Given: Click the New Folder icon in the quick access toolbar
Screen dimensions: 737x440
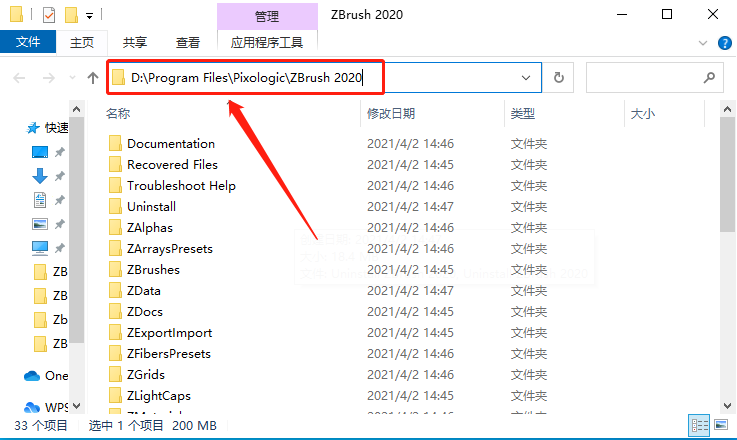Looking at the screenshot, I should click(x=71, y=15).
